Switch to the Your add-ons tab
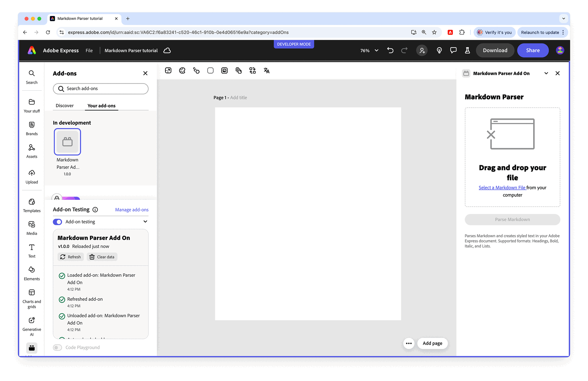This screenshot has height=381, width=588. [101, 105]
